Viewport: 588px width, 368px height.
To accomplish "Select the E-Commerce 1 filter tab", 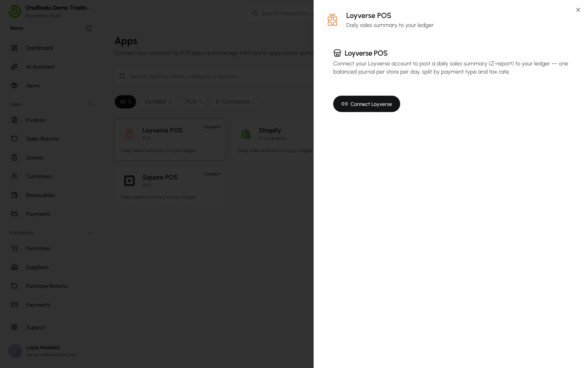I will pos(235,101).
